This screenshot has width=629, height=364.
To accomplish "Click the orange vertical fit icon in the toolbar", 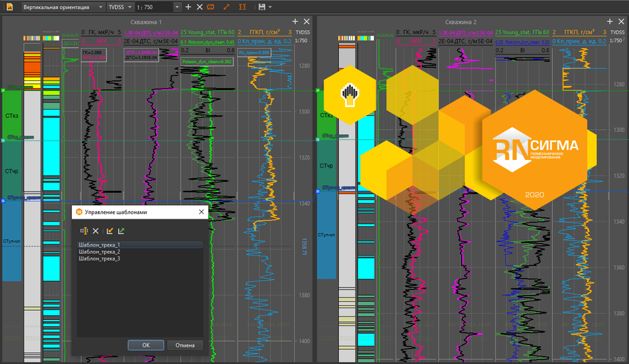I will pos(242,6).
